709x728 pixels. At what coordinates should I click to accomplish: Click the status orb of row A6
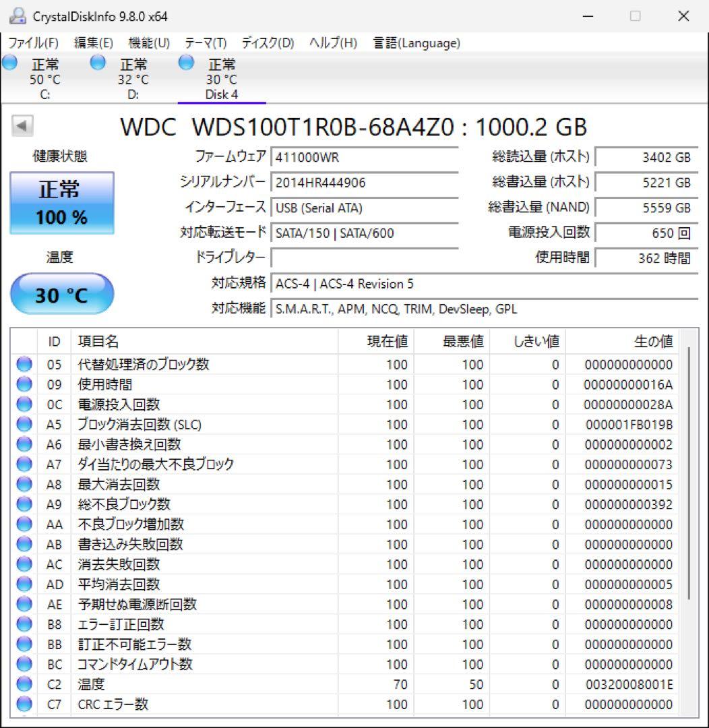click(24, 444)
